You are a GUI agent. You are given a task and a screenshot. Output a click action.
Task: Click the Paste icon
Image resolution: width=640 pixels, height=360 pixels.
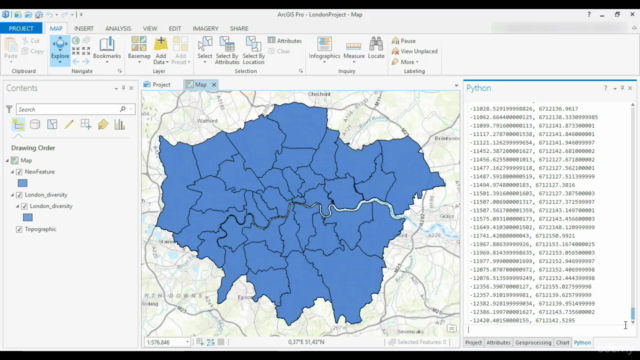coord(11,44)
